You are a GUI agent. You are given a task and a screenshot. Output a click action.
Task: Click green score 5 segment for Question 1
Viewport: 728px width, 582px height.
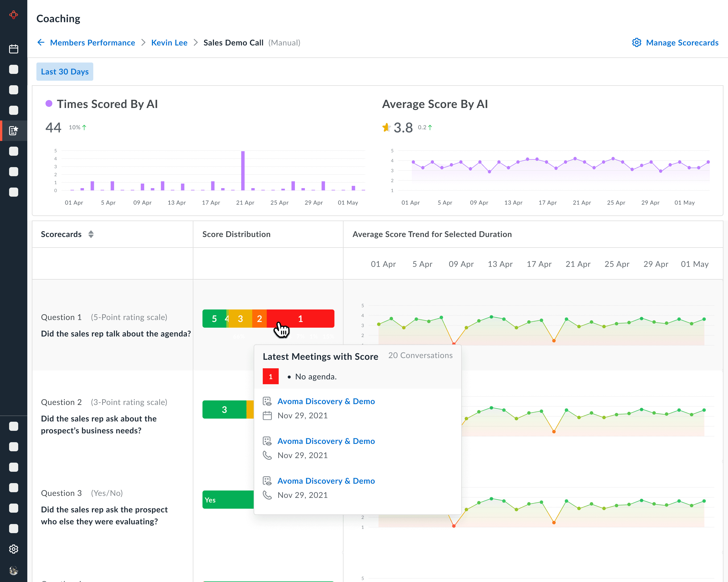click(x=214, y=319)
